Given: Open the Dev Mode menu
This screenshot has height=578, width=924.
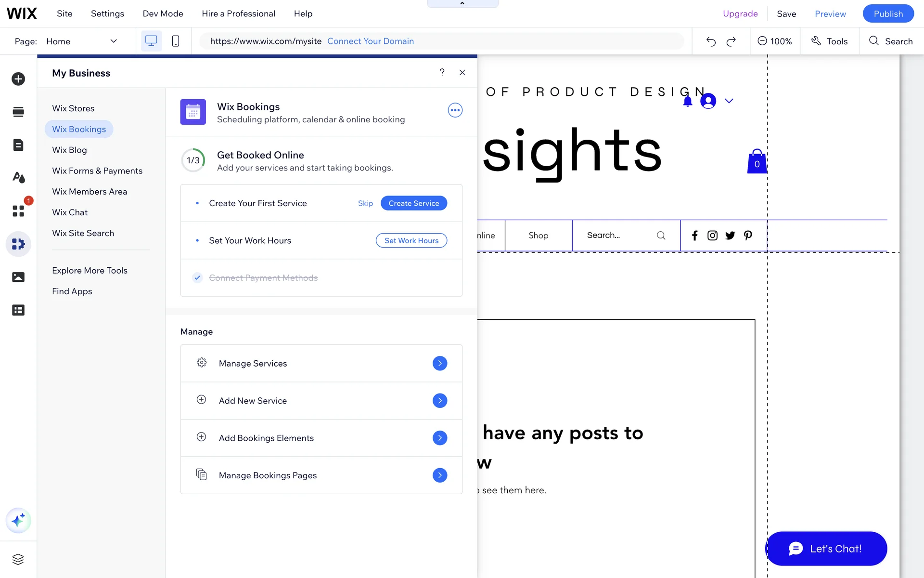Looking at the screenshot, I should [163, 13].
